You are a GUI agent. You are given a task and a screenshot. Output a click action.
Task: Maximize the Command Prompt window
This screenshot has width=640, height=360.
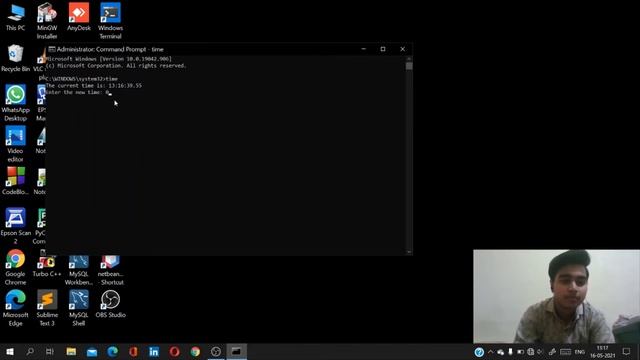[383, 49]
